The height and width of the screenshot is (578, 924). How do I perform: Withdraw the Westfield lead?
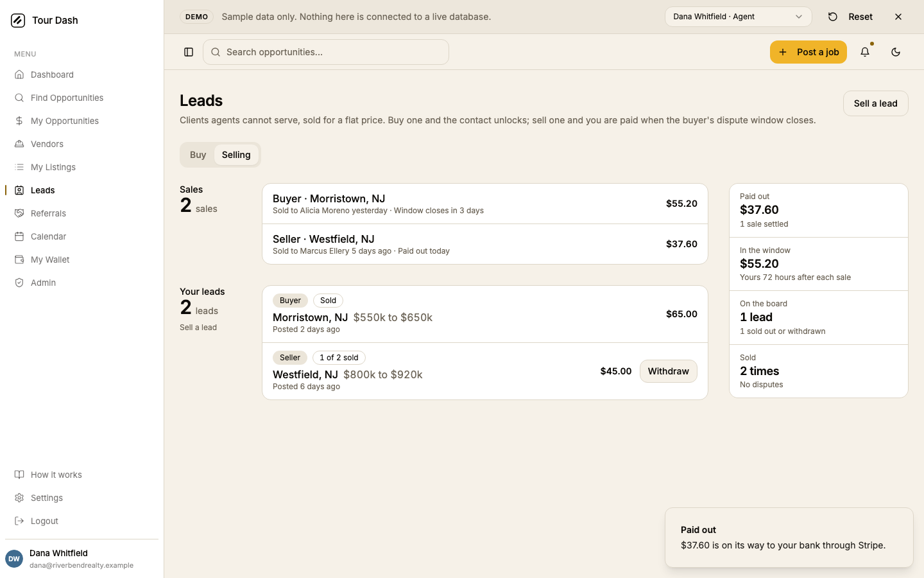coord(668,371)
